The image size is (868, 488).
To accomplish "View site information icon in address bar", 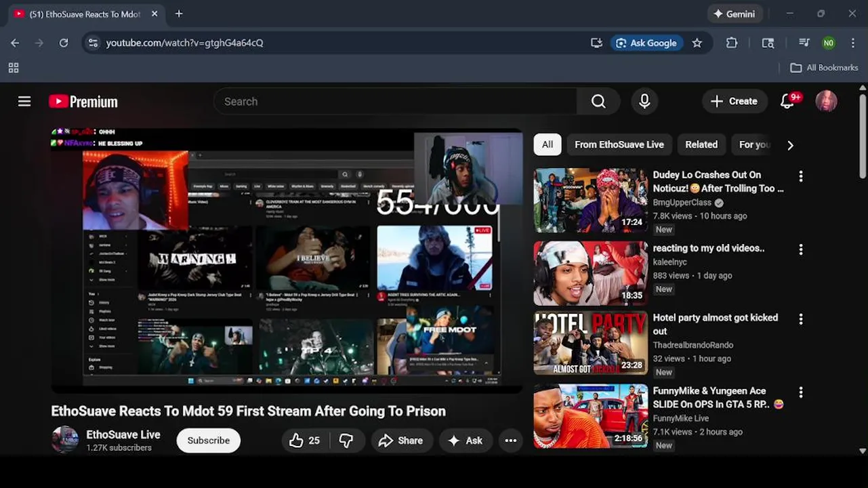I will pos(94,43).
